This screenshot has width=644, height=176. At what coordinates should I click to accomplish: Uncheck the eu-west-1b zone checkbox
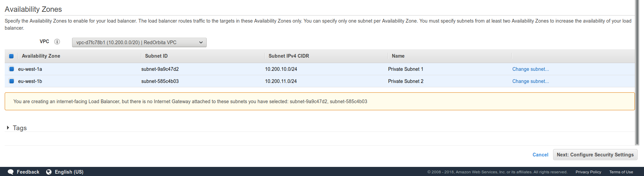[11, 81]
